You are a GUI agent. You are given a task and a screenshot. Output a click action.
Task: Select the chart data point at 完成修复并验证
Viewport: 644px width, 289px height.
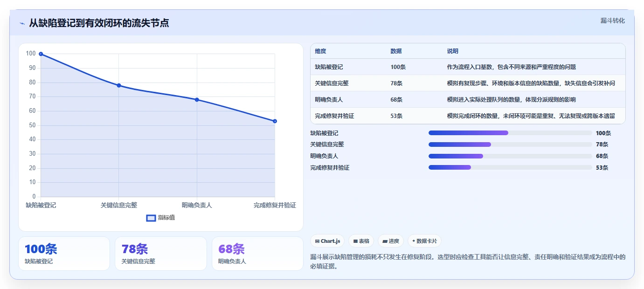(x=275, y=121)
